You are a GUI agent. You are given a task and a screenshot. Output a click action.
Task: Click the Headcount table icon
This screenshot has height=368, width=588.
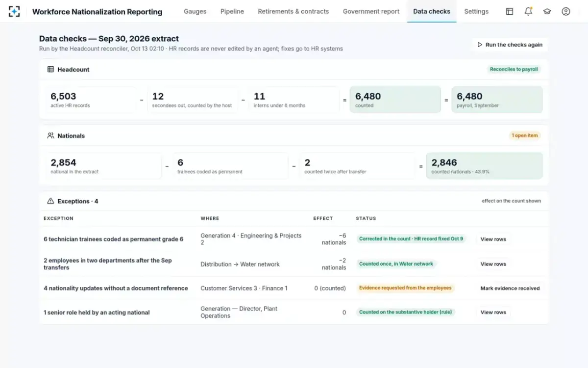pos(50,69)
